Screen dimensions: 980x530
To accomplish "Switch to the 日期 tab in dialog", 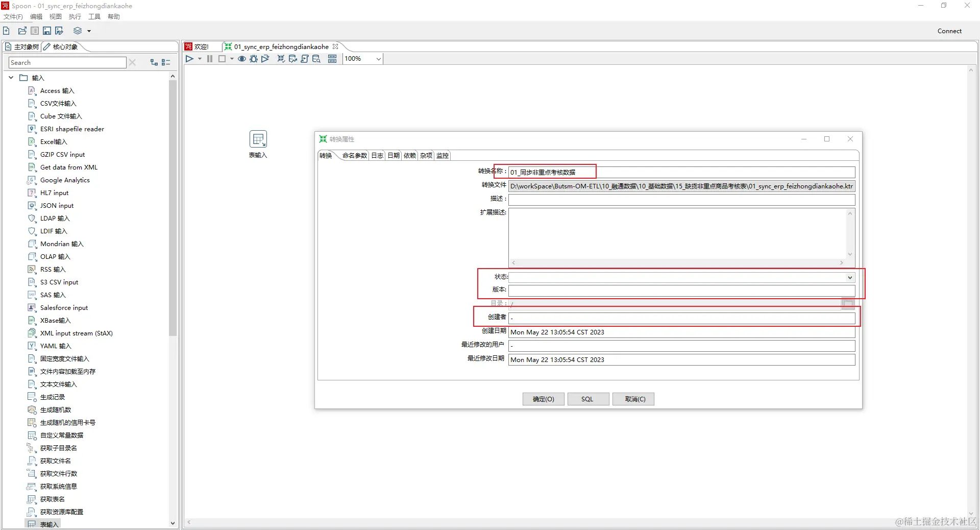I will (x=394, y=156).
